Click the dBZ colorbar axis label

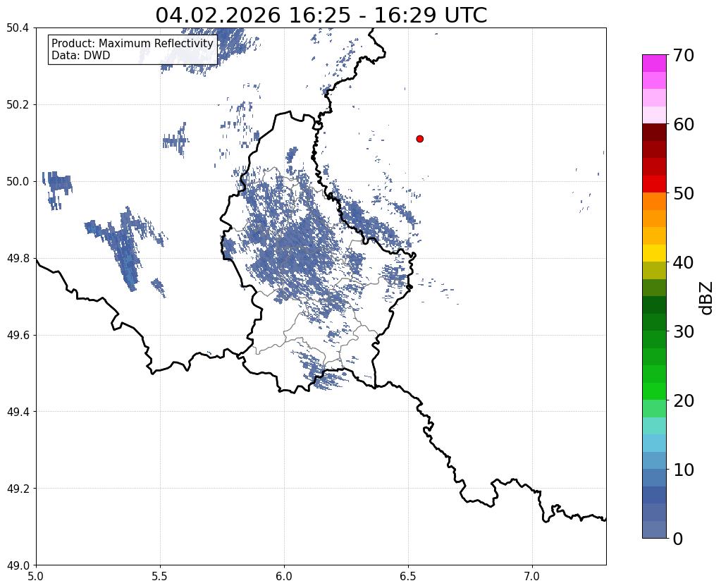(706, 298)
